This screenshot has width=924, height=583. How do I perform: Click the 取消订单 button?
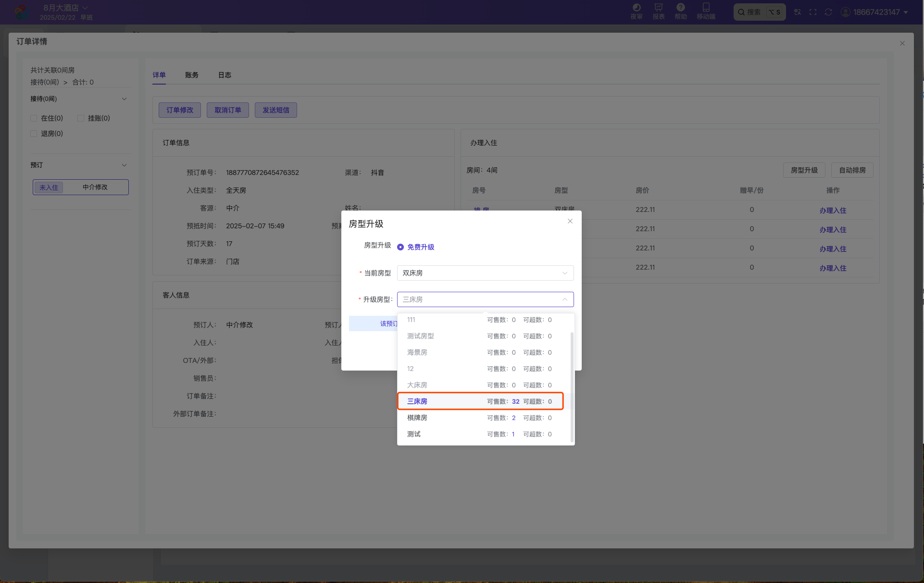[227, 110]
